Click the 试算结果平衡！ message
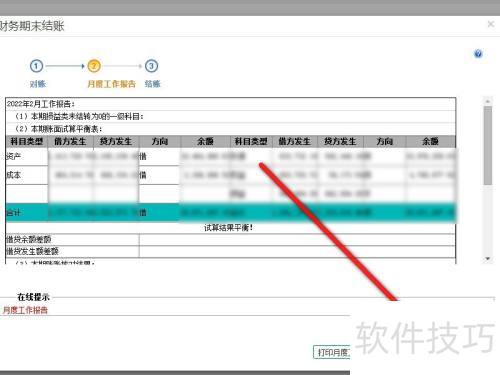Viewport: 500px width, 375px height. coord(229,228)
